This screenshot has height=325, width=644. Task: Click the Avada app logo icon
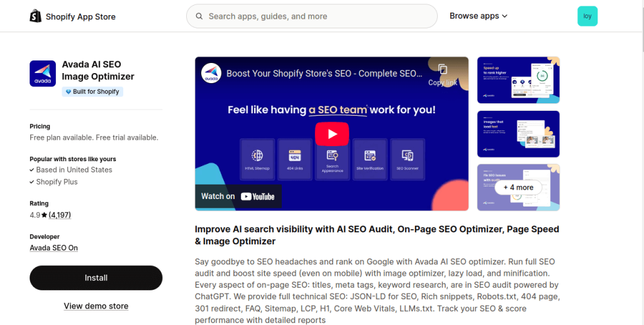(43, 74)
